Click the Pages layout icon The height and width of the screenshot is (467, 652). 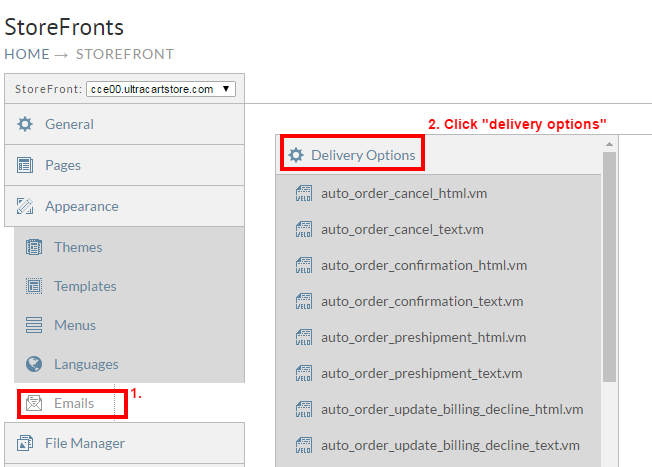coord(25,165)
